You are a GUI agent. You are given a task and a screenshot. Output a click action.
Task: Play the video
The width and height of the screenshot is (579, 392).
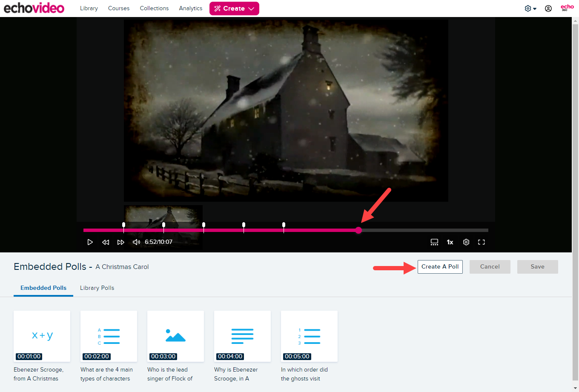click(90, 242)
